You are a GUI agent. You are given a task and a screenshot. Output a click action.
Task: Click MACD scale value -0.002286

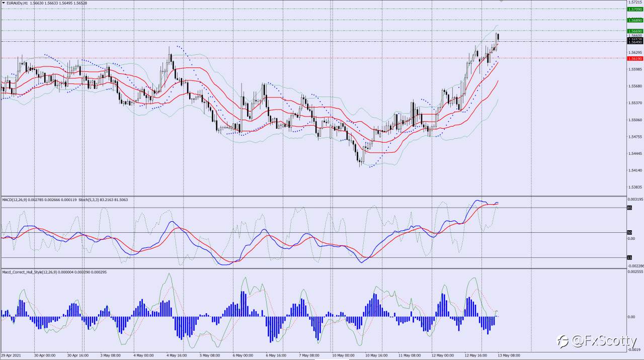[635, 265]
